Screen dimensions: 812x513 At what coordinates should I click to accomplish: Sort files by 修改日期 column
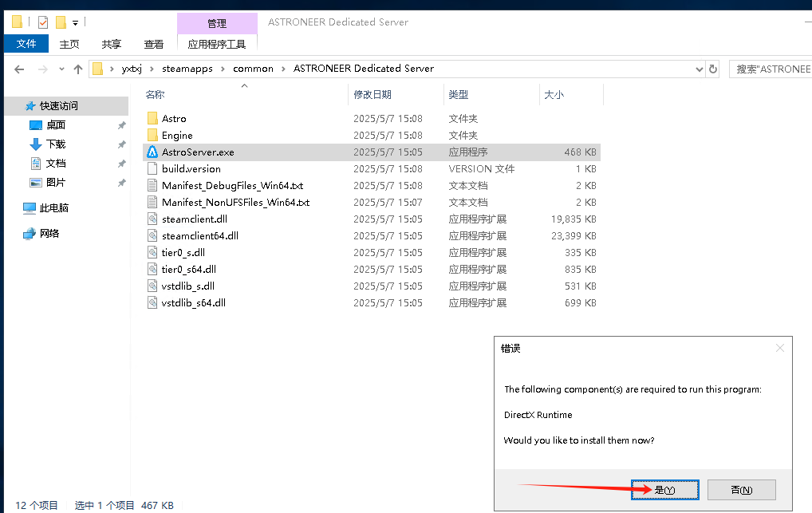click(372, 95)
